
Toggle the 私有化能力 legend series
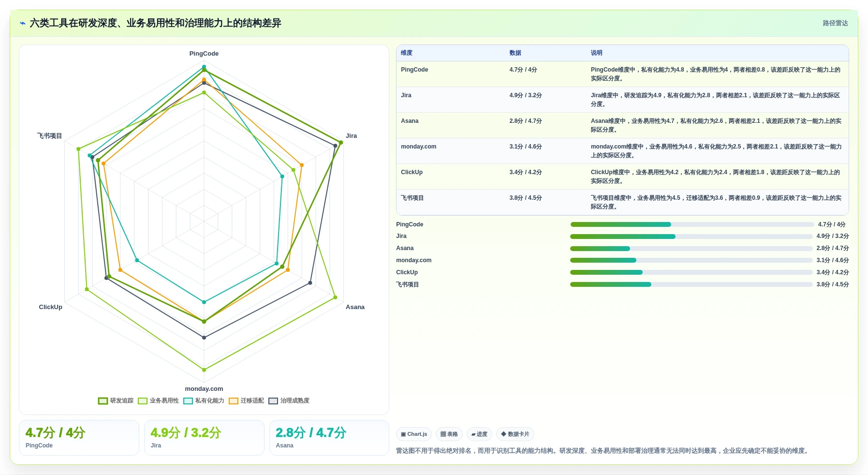204,401
